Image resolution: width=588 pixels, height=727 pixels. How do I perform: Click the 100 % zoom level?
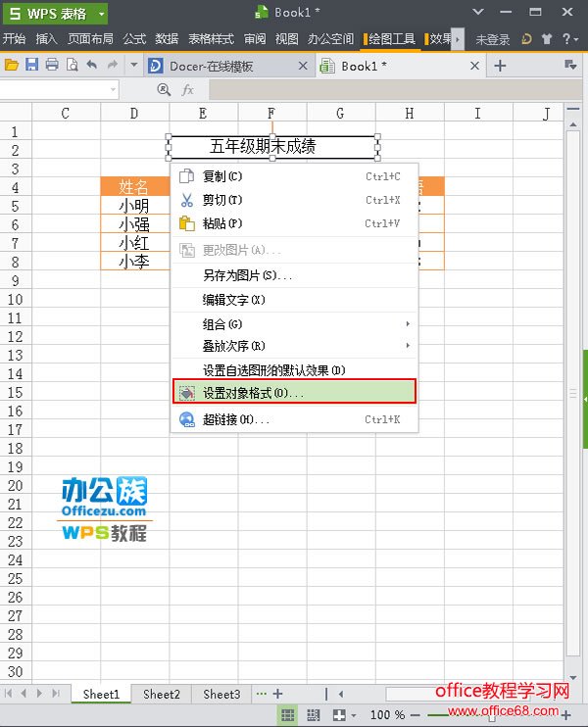tap(387, 715)
